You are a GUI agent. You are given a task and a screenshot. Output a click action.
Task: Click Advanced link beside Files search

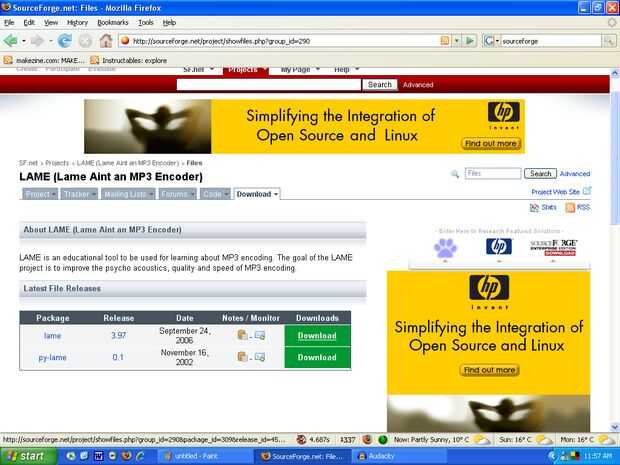click(575, 174)
